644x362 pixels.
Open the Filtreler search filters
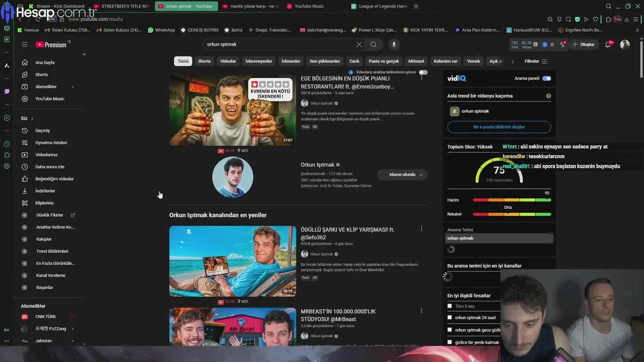[536, 61]
